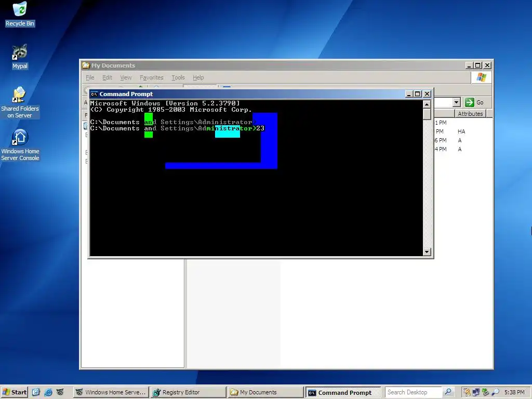Open the Tools menu in My Documents
This screenshot has width=532, height=399.
[178, 78]
